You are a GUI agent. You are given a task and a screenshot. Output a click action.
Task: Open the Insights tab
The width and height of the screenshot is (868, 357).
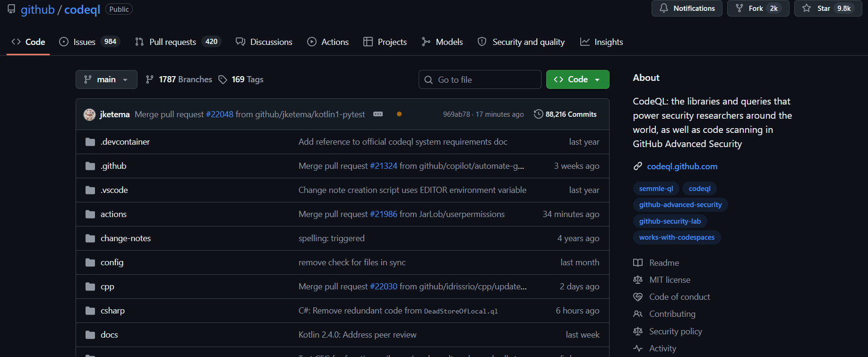point(602,42)
